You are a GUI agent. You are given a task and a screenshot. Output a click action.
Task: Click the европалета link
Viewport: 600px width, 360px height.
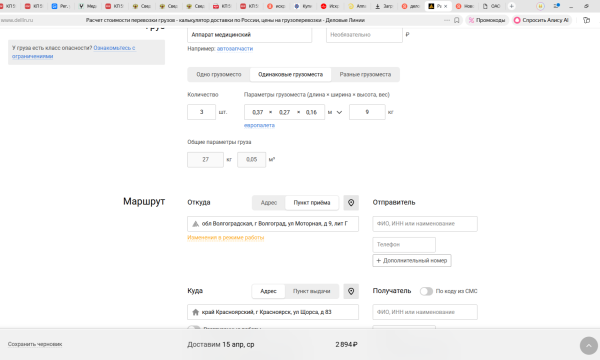(259, 125)
